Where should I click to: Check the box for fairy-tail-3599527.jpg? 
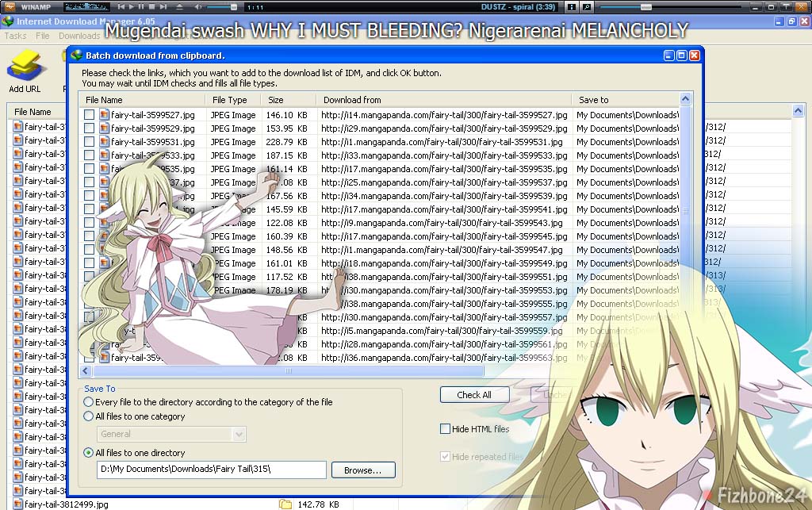pyautogui.click(x=89, y=115)
